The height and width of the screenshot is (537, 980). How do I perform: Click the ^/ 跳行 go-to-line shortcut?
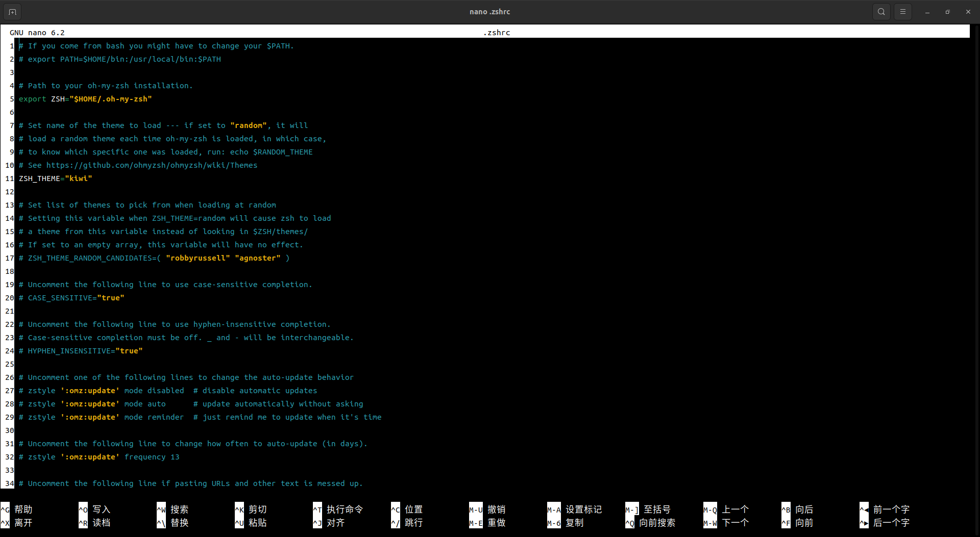407,523
